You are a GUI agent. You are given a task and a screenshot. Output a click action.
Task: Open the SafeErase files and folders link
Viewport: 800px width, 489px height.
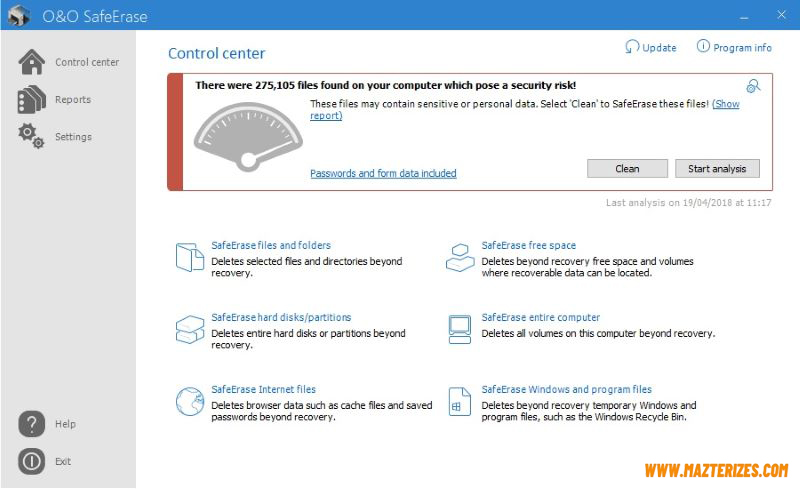coord(271,245)
